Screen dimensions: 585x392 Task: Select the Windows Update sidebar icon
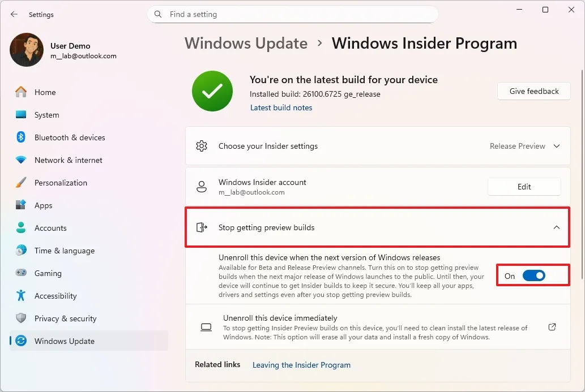20,341
